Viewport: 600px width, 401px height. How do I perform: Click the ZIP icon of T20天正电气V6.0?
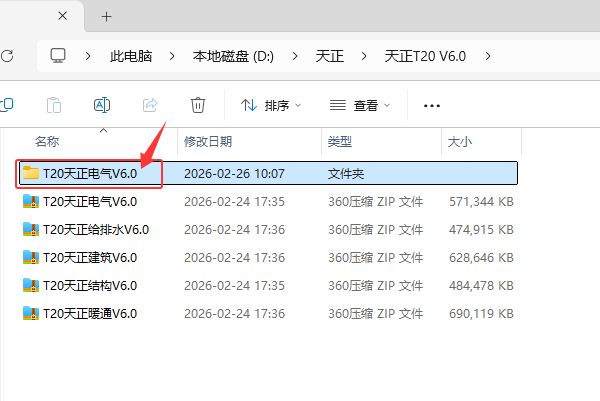(x=31, y=201)
